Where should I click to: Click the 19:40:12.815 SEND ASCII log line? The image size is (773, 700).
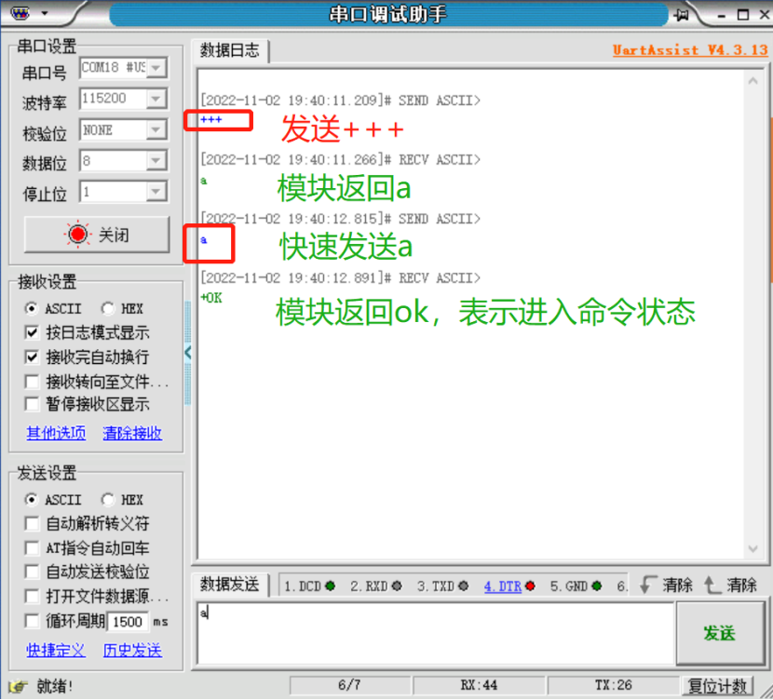(340, 219)
